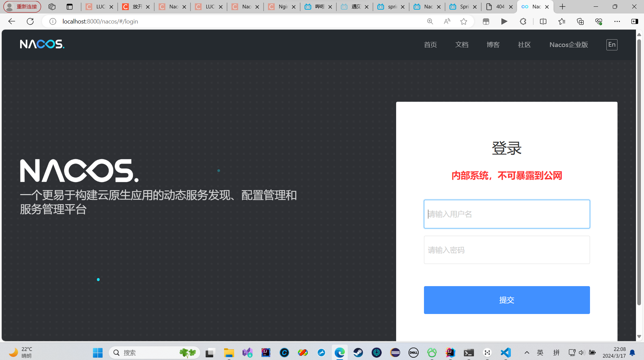Toggle the browser sidebar icon
The width and height of the screenshot is (644, 360).
click(x=635, y=21)
